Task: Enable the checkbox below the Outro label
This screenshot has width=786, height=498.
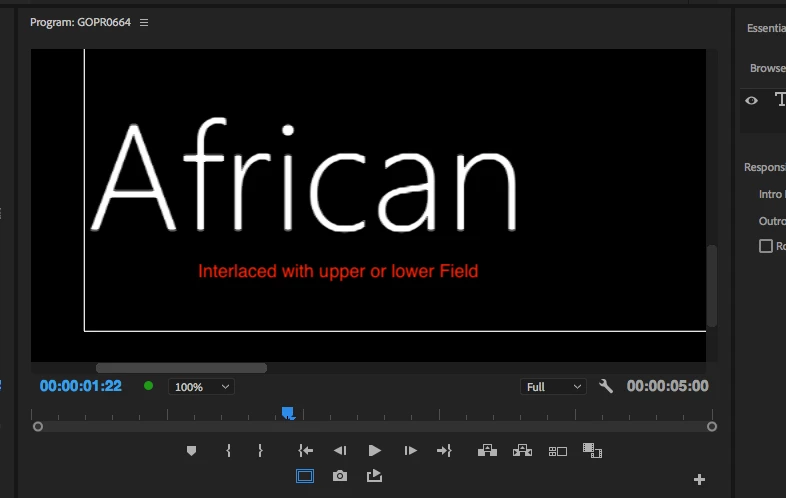Action: [765, 246]
